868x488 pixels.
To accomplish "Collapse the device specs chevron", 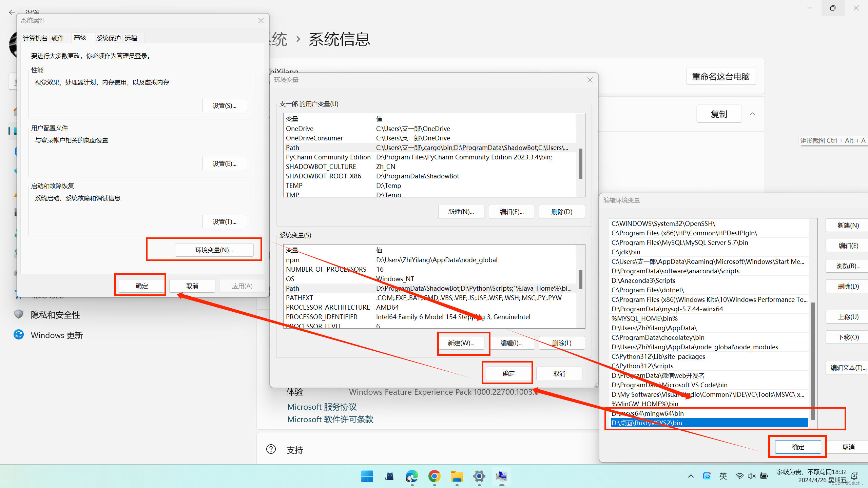I will click(x=752, y=114).
